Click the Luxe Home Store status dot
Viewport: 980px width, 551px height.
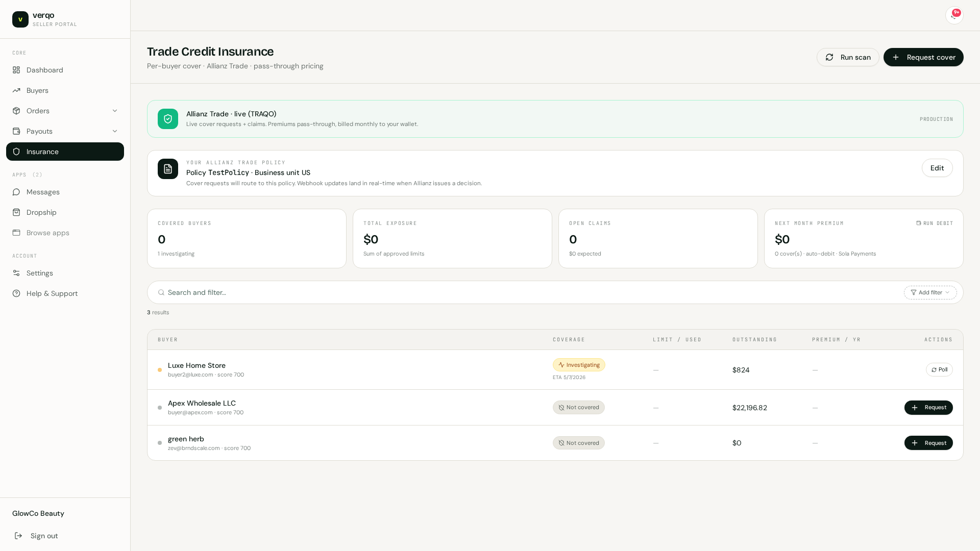click(x=160, y=370)
